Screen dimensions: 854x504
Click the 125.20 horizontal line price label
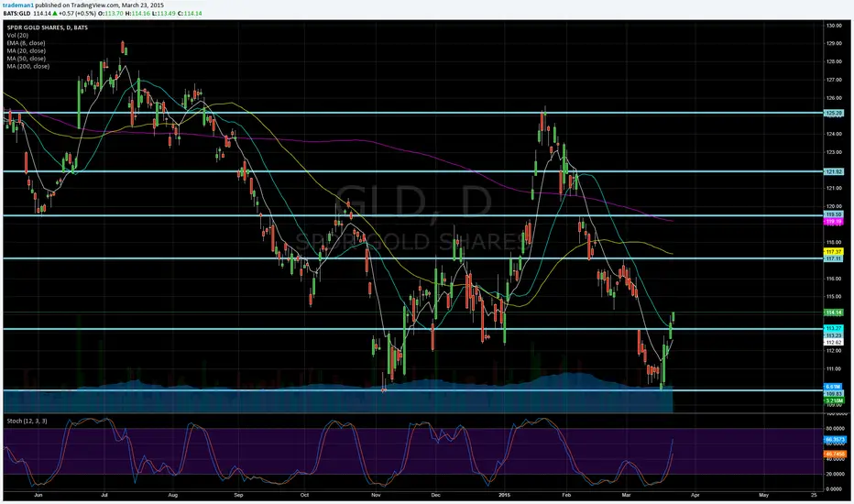834,114
